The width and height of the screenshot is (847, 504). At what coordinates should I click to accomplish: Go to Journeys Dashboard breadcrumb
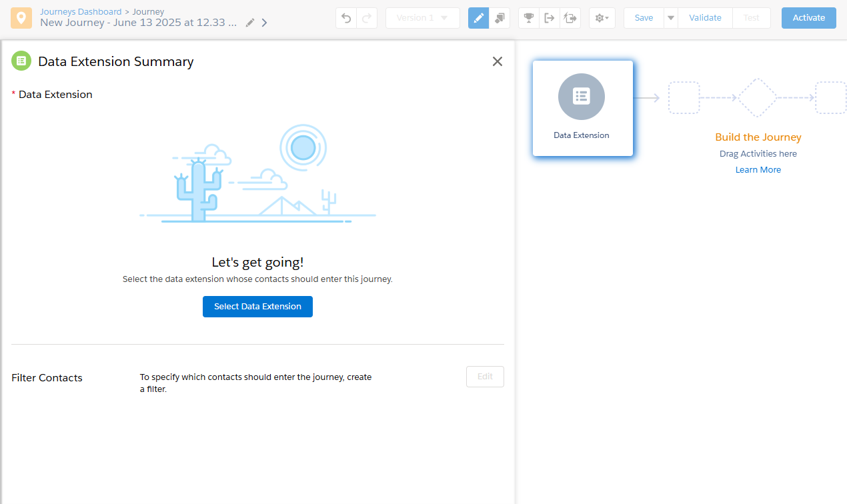point(81,11)
